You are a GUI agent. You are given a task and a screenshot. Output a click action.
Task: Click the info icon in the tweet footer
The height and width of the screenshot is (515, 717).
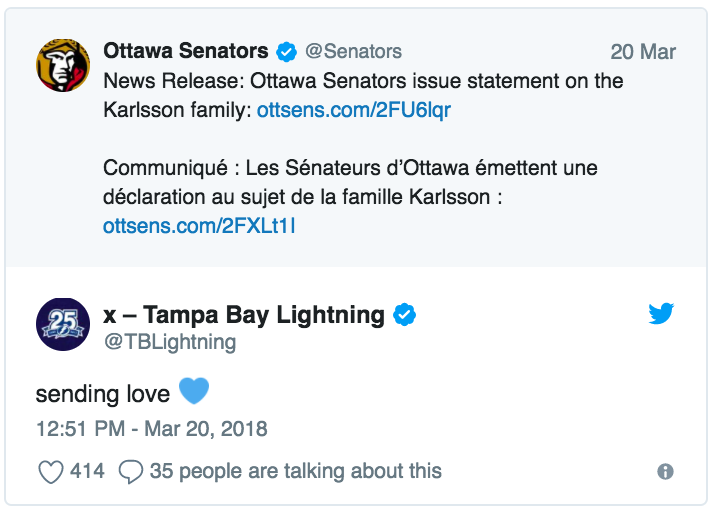[x=665, y=472]
